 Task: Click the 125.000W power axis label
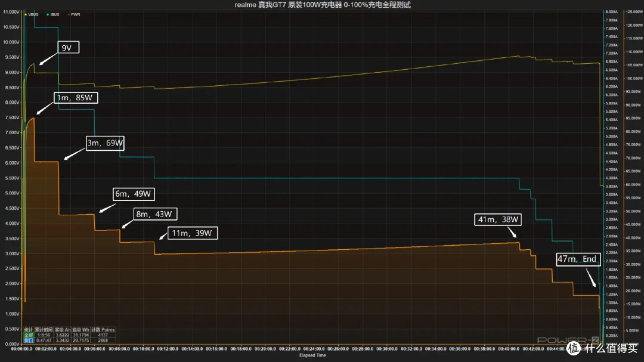[634, 12]
